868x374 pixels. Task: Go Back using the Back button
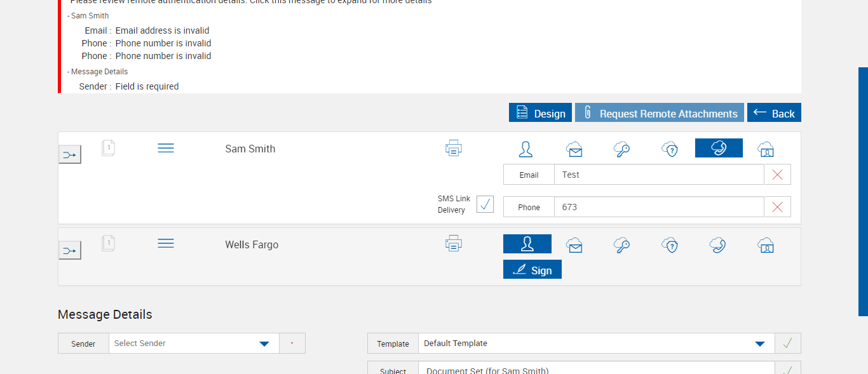click(774, 113)
